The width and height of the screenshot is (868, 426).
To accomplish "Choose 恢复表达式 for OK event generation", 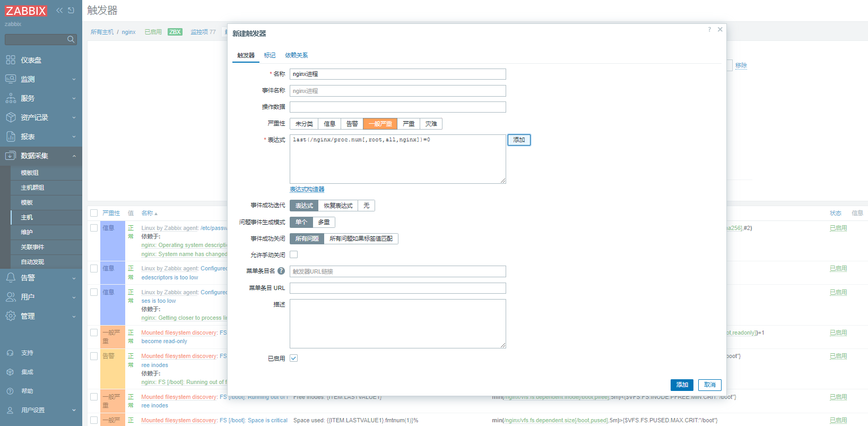I will 338,206.
